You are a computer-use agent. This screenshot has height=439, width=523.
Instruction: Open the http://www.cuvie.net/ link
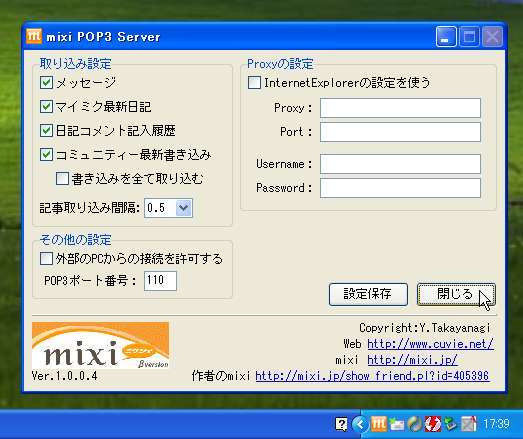coord(430,344)
